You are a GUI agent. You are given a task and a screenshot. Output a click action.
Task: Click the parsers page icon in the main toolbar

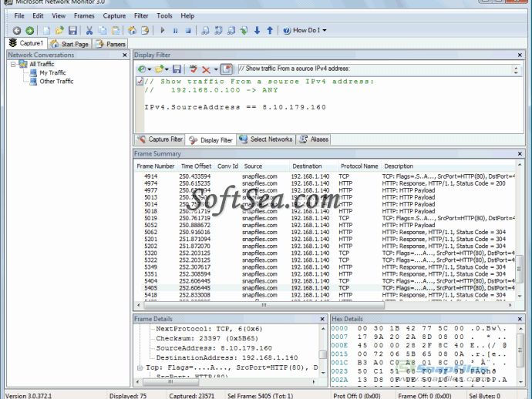click(145, 31)
